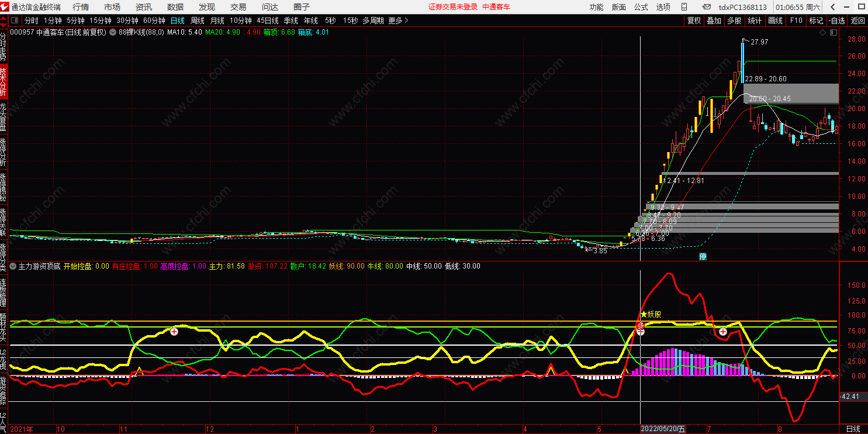Screen dimensions: 868x434
Task: Click the Tongdaxin red app logo
Action: 5,7
